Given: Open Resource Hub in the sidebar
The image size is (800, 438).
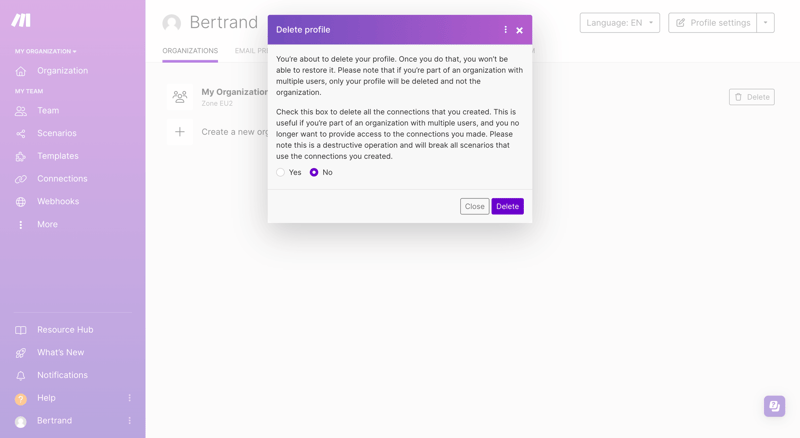Looking at the screenshot, I should 65,330.
